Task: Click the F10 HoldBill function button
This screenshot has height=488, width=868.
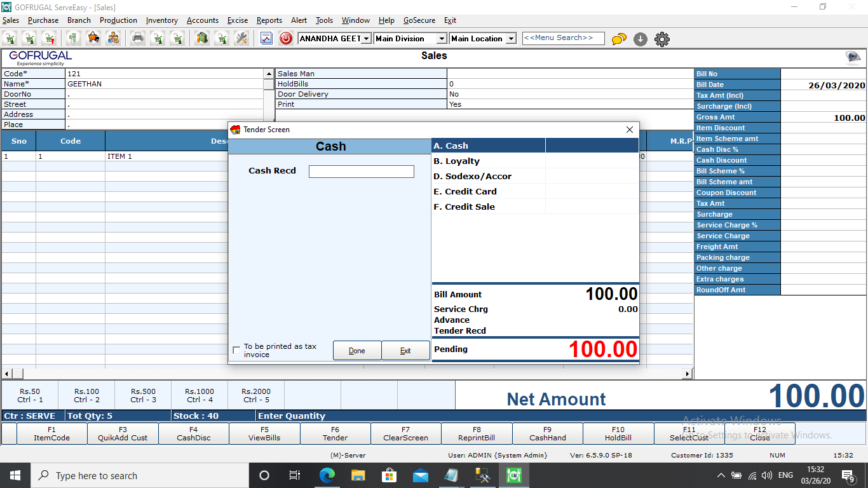Action: (618, 433)
